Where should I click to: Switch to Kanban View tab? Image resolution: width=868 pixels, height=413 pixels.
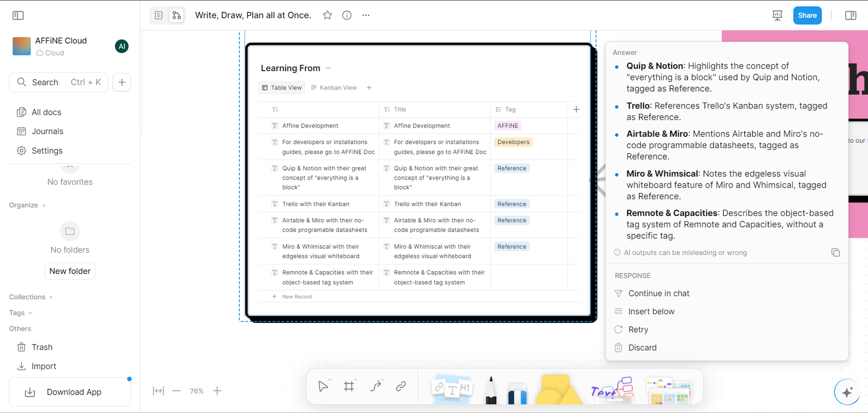(334, 88)
